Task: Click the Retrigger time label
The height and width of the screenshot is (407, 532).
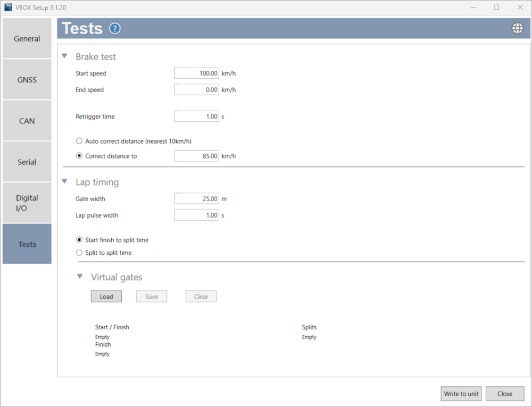Action: [95, 117]
